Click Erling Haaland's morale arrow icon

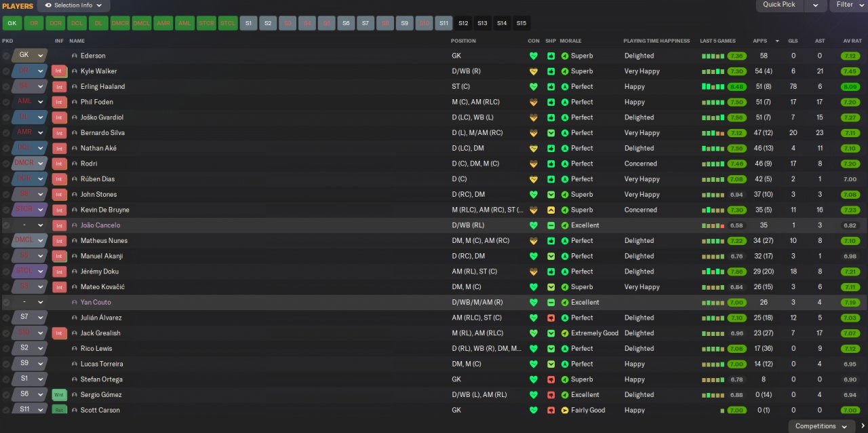[565, 87]
